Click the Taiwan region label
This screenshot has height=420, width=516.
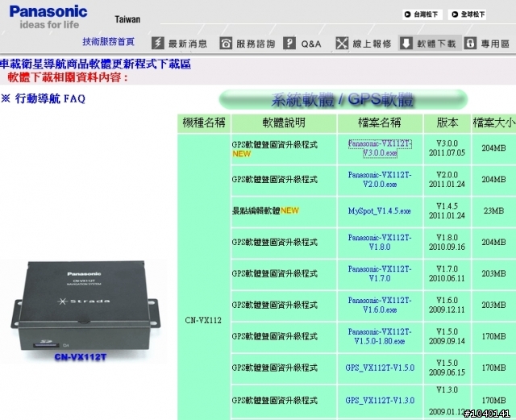point(127,19)
